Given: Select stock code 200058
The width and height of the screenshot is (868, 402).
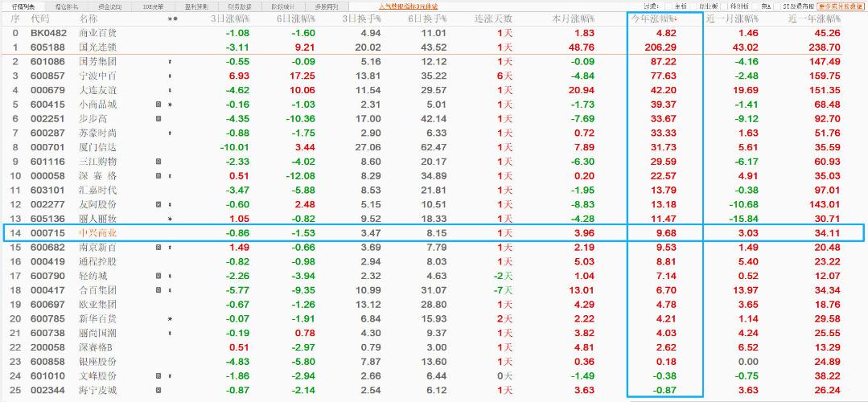Looking at the screenshot, I should click(x=47, y=348).
